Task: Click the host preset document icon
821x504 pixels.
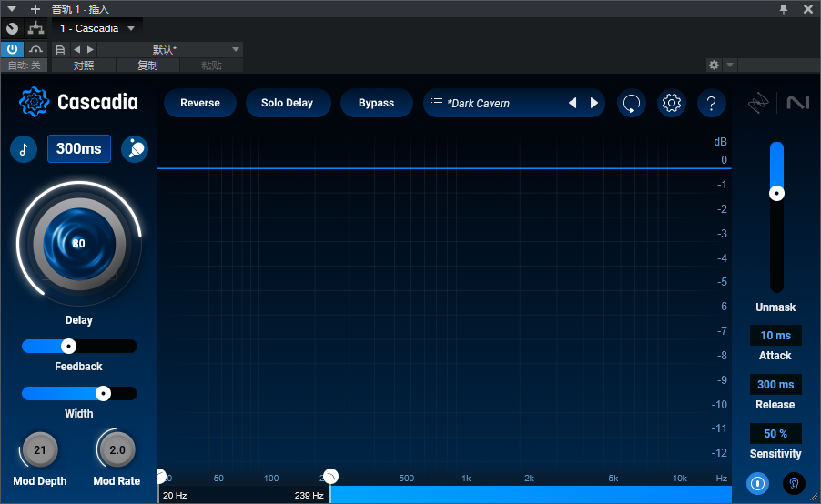Action: tap(60, 50)
